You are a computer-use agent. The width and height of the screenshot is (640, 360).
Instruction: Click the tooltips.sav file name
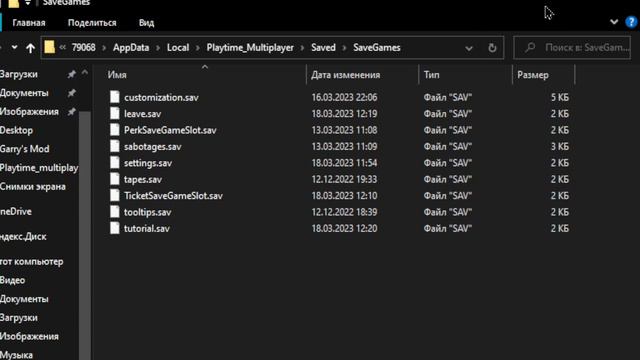pos(147,212)
